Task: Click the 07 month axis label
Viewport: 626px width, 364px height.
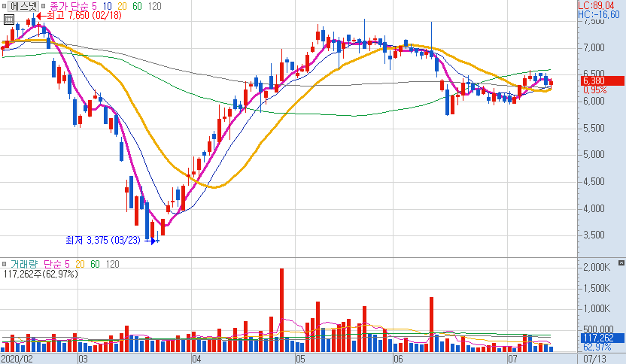Action: (x=512, y=359)
